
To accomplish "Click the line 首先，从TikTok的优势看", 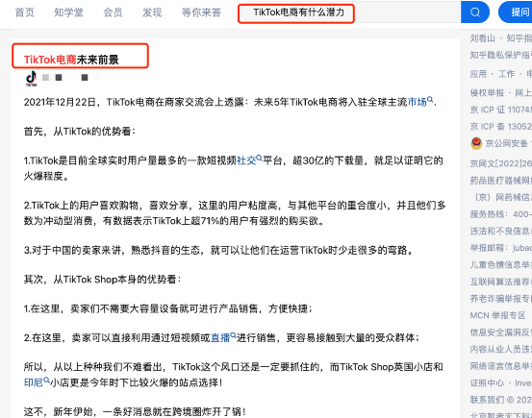I will pyautogui.click(x=80, y=132).
